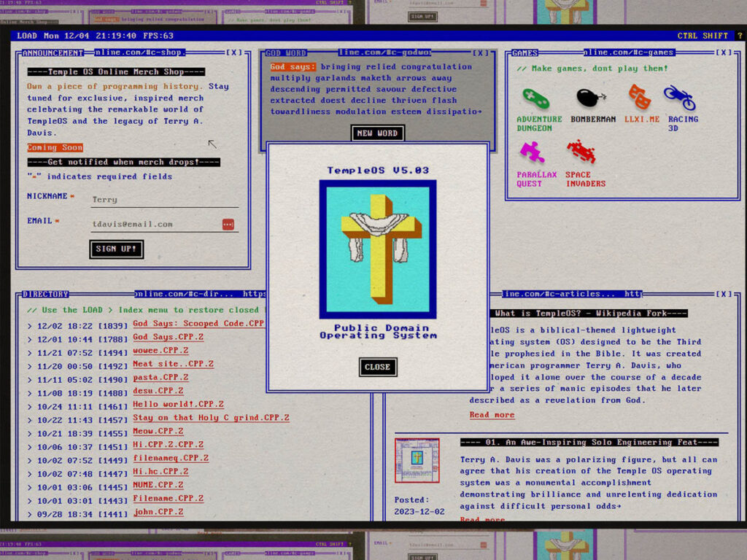Expand the 11/11 05:02 directory entry arrow
The height and width of the screenshot is (560, 747).
click(x=29, y=380)
